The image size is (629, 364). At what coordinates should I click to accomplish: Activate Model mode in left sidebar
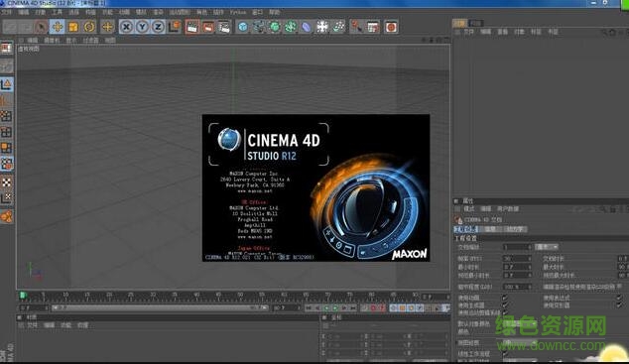click(x=6, y=84)
